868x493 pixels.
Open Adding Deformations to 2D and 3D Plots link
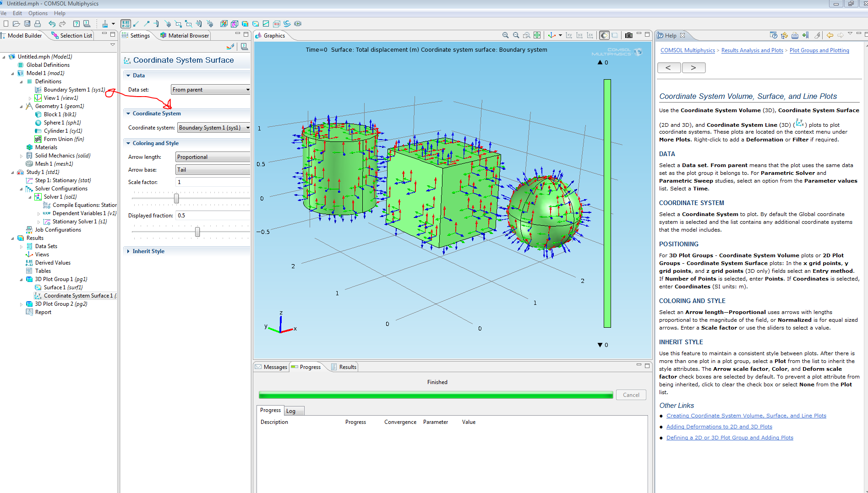click(719, 427)
